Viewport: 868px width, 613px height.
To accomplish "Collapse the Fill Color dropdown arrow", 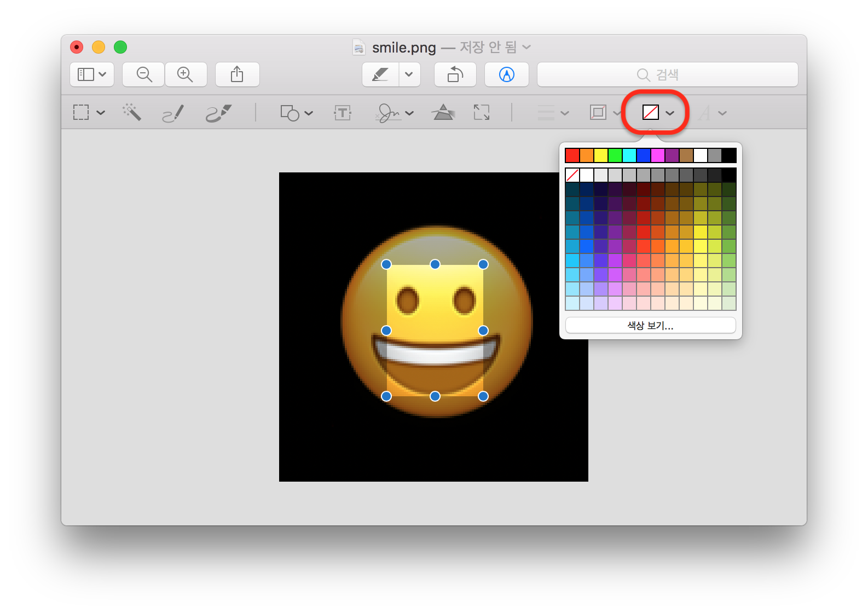I will pyautogui.click(x=670, y=113).
